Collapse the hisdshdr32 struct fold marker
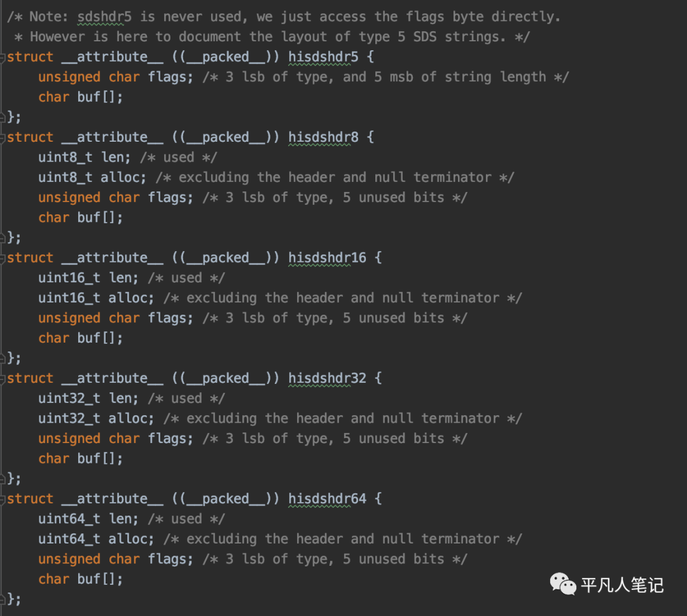This screenshot has height=616, width=687. pos(2,379)
